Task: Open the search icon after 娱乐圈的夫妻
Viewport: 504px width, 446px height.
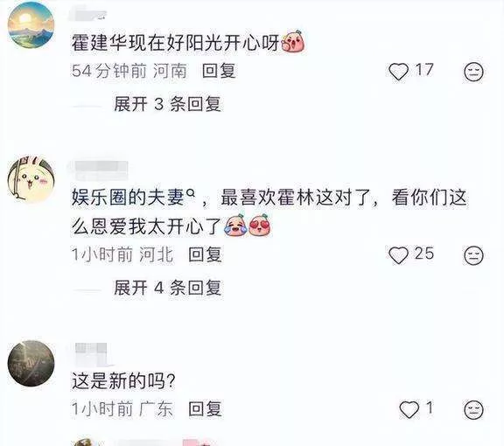Action: tap(191, 193)
